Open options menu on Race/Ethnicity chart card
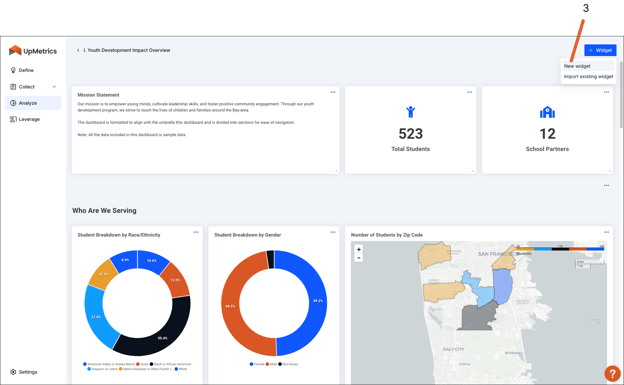Screen dimensions: 624x385 click(196, 232)
